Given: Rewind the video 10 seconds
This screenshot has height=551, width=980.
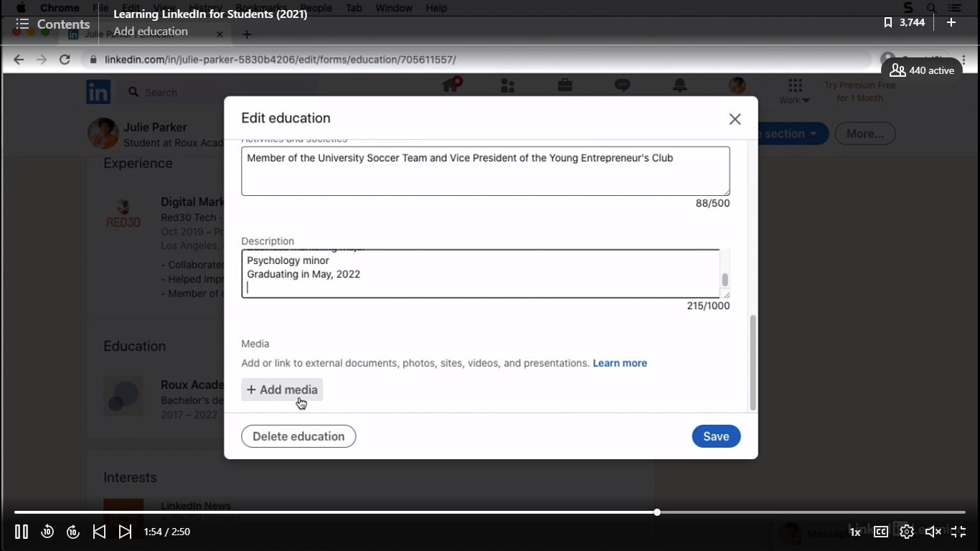Looking at the screenshot, I should 47,532.
